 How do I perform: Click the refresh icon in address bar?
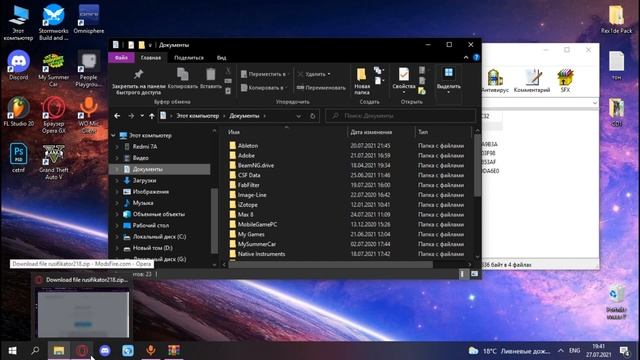313,116
